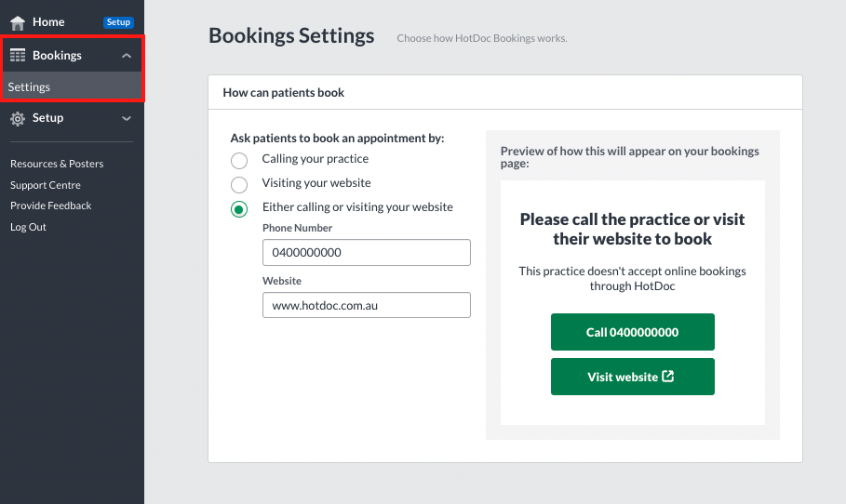Open the Support Centre link
846x504 pixels.
(x=46, y=185)
